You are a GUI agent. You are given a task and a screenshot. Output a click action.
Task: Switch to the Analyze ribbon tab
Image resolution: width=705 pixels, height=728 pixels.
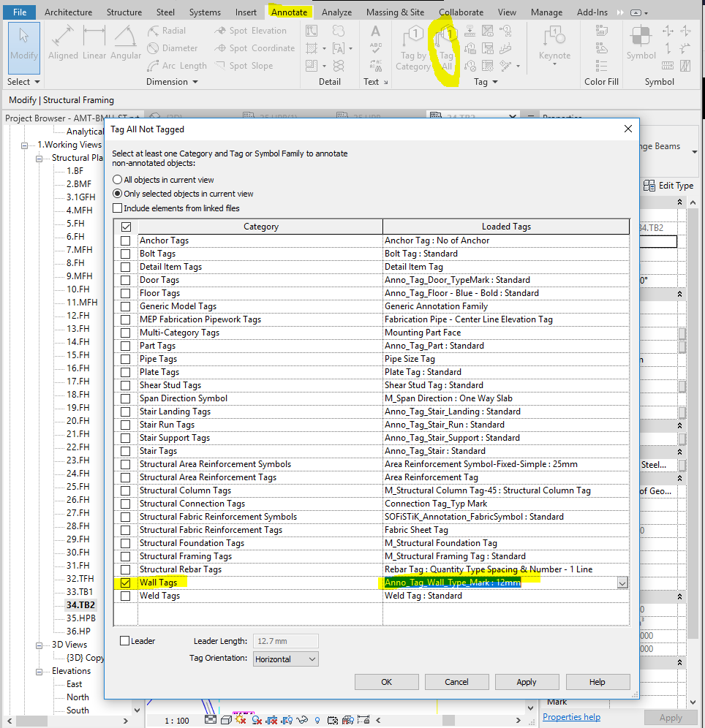coord(336,12)
